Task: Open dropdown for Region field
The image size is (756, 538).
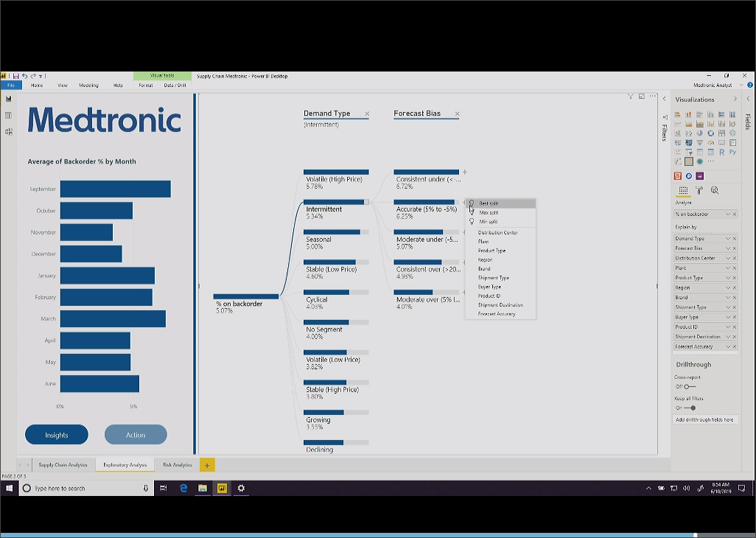Action: pyautogui.click(x=728, y=288)
